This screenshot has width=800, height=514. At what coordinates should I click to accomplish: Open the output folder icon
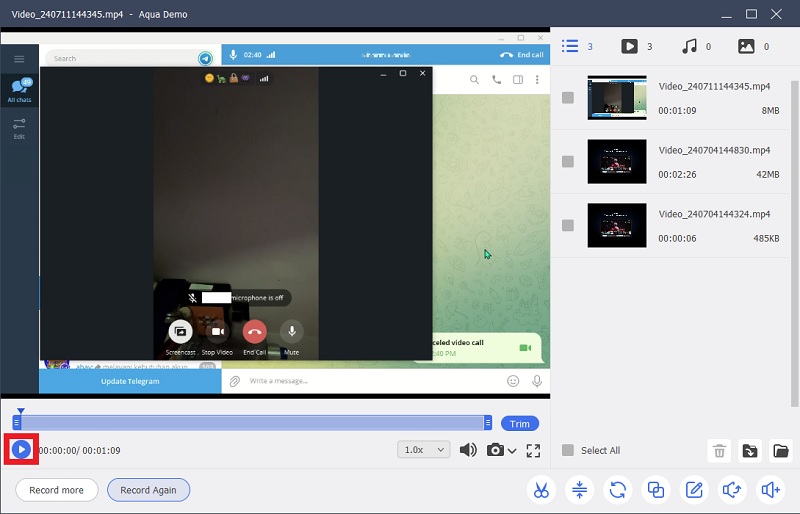click(781, 451)
